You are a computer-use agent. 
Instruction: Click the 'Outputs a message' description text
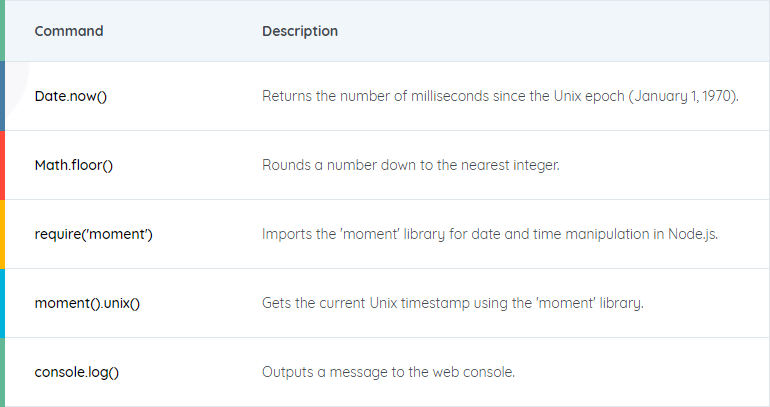coord(388,372)
